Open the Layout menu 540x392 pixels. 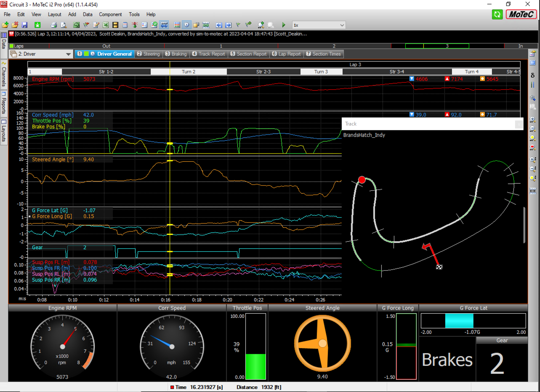tap(54, 14)
